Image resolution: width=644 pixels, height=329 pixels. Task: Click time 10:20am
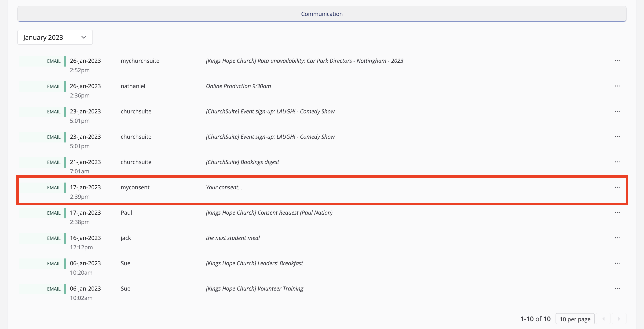point(81,273)
